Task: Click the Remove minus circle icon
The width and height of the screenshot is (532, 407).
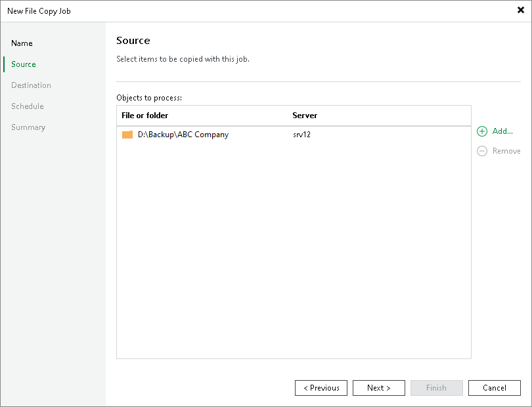Action: 482,151
